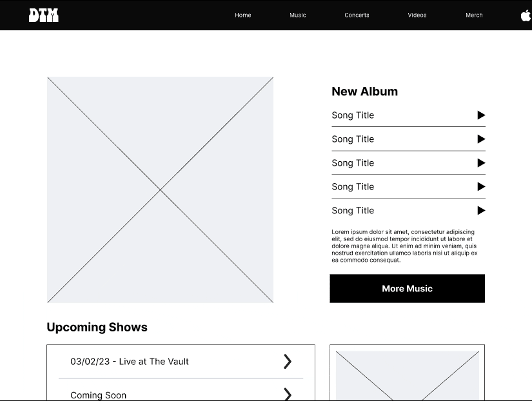Go to the Home nav item

[243, 15]
